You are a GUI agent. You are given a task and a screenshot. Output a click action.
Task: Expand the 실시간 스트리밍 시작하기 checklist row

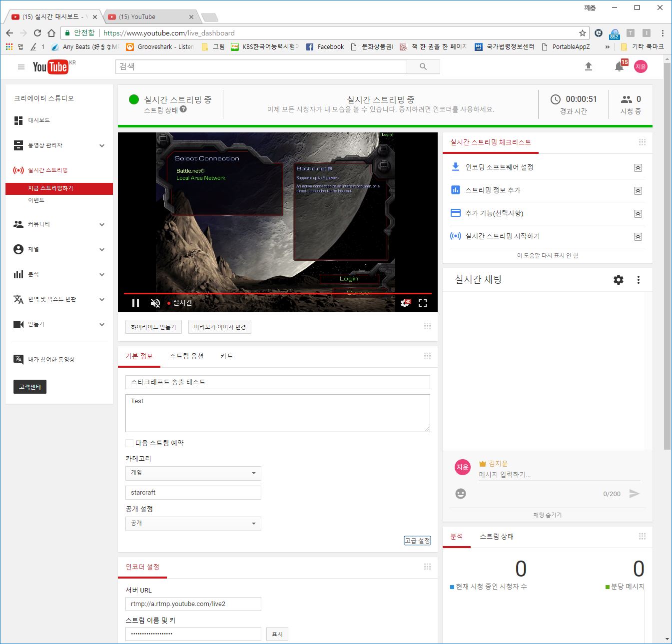(638, 237)
